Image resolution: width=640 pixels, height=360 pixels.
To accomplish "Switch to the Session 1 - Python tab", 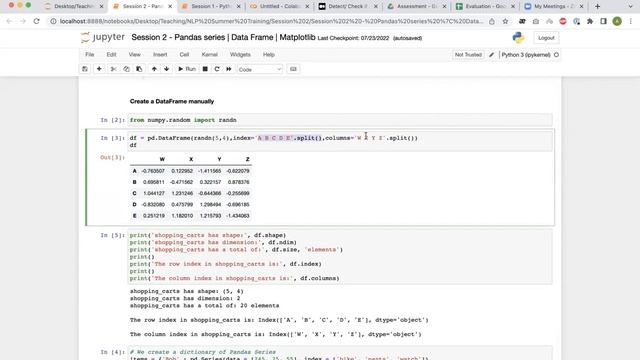I will tap(211, 6).
